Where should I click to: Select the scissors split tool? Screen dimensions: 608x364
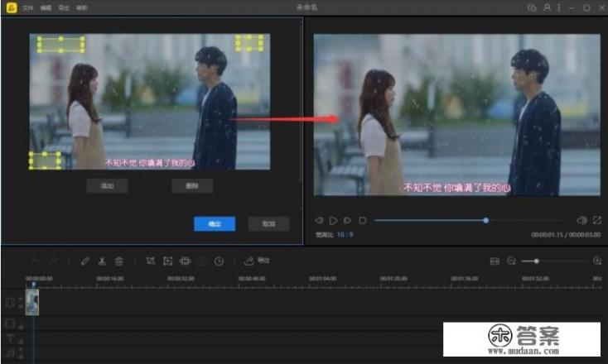pos(102,261)
